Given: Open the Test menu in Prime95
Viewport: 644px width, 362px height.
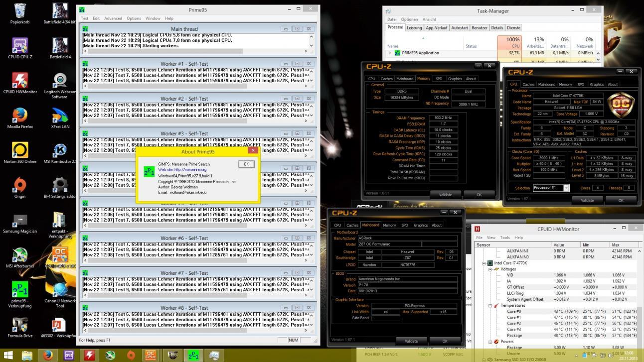Looking at the screenshot, I should click(x=85, y=18).
